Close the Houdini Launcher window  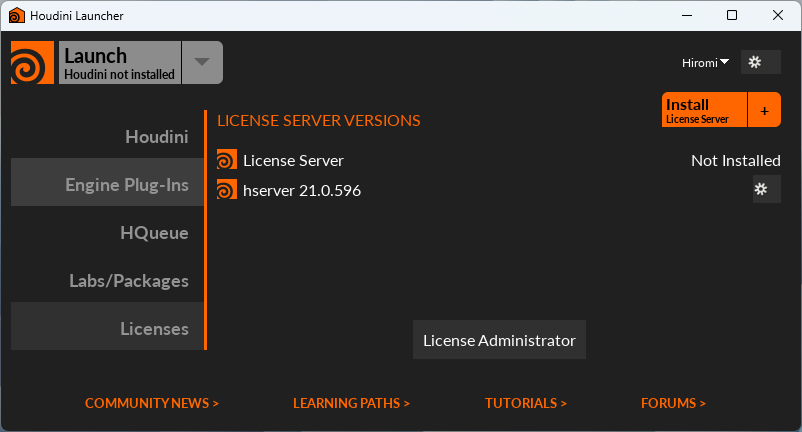[x=778, y=15]
